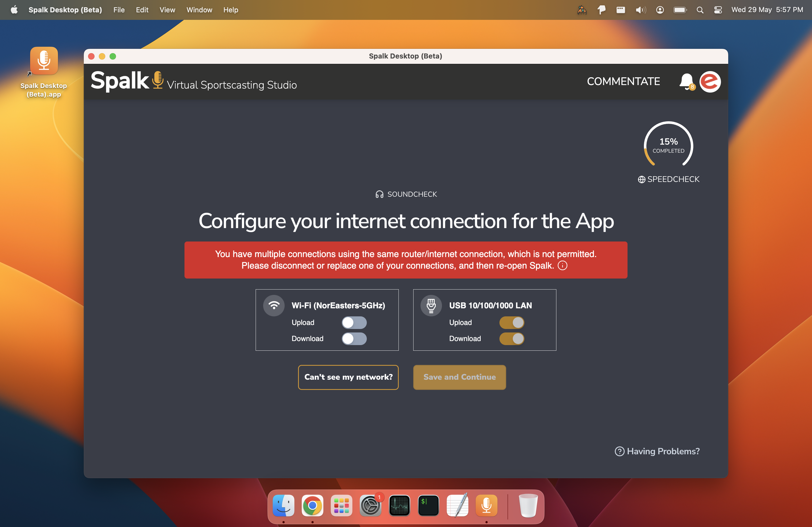Image resolution: width=812 pixels, height=527 pixels.
Task: Click USB 10/100/1000 LAN heading
Action: [x=490, y=305]
